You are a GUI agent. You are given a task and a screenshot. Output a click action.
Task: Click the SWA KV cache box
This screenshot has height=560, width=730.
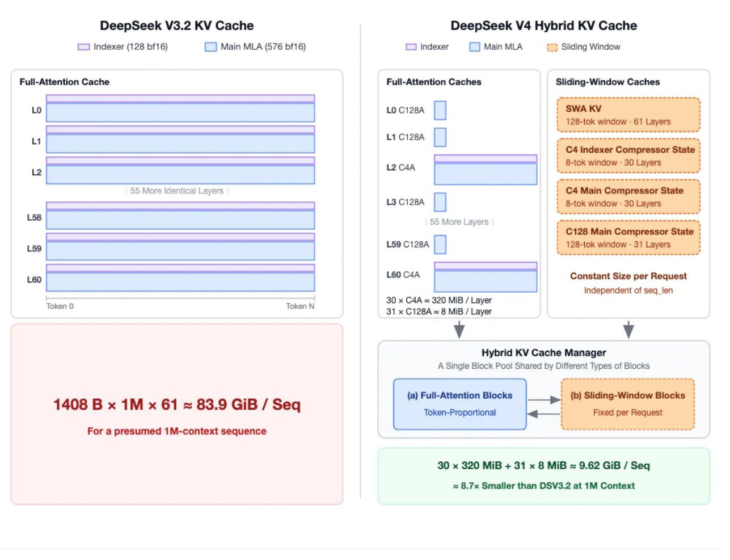628,115
